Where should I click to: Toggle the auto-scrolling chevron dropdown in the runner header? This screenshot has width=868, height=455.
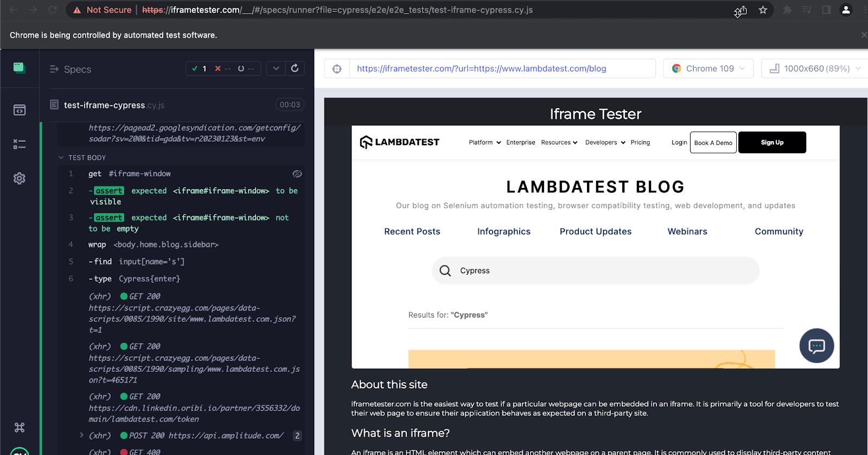(x=276, y=68)
